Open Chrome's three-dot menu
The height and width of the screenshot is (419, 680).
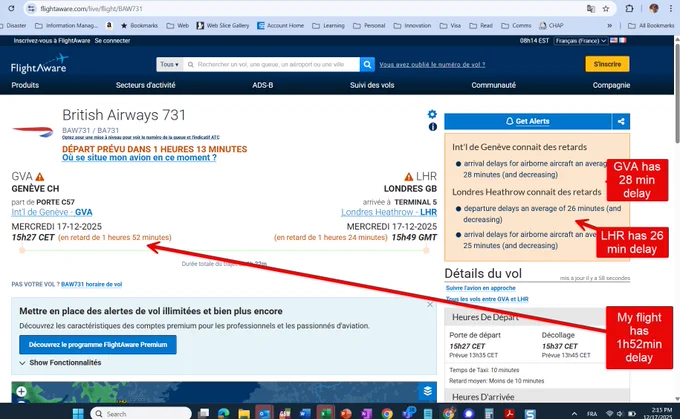tap(670, 8)
